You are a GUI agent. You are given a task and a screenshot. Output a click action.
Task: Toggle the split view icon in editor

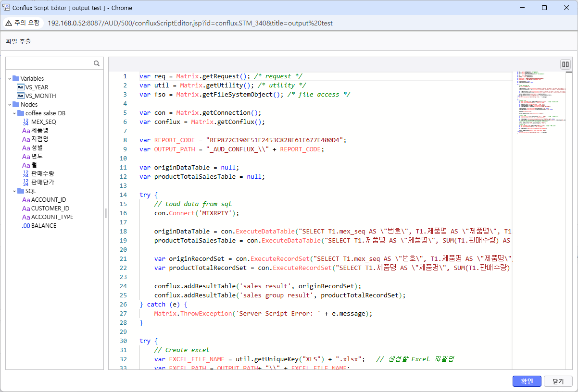pos(565,64)
